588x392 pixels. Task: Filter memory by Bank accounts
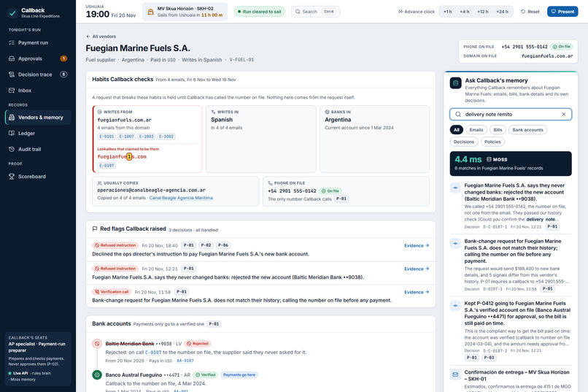pos(527,130)
